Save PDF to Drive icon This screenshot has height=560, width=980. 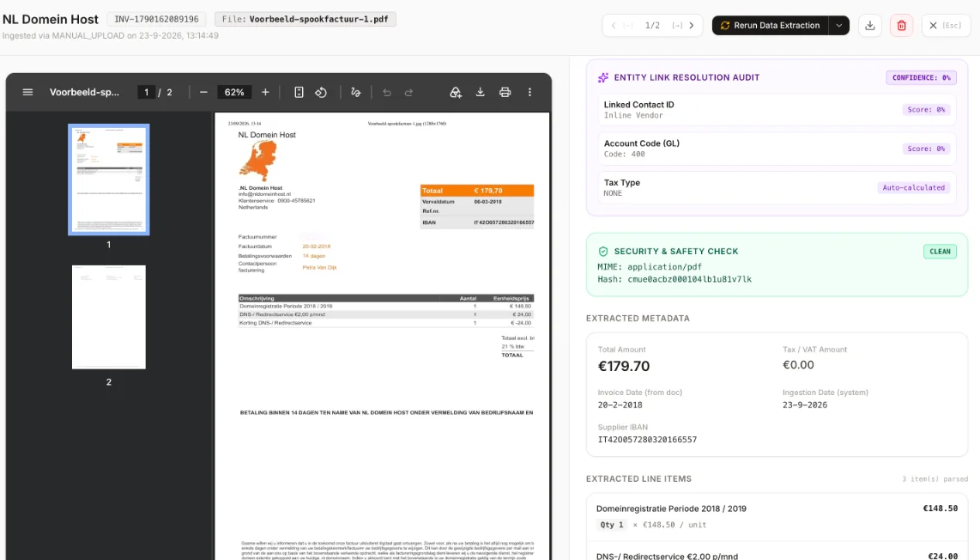tap(456, 92)
